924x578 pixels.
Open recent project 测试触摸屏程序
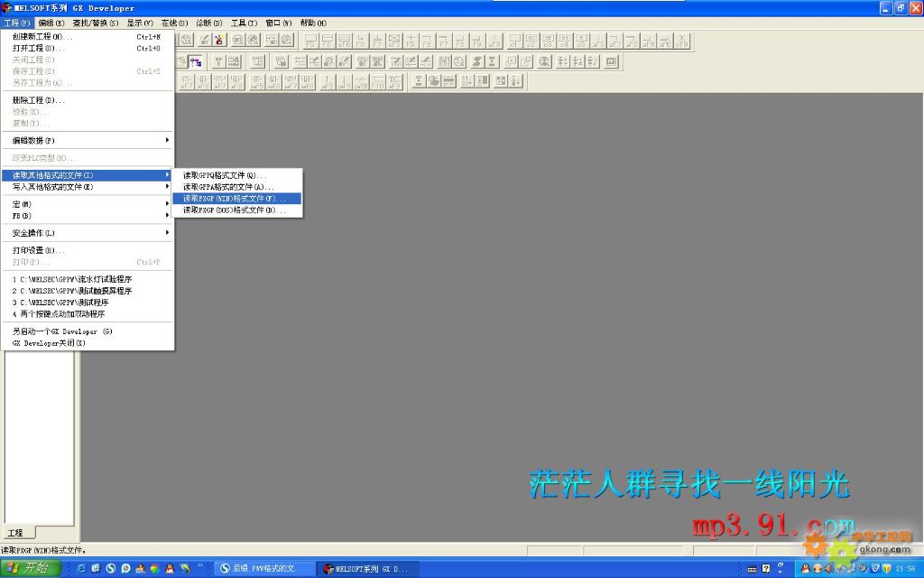point(88,291)
